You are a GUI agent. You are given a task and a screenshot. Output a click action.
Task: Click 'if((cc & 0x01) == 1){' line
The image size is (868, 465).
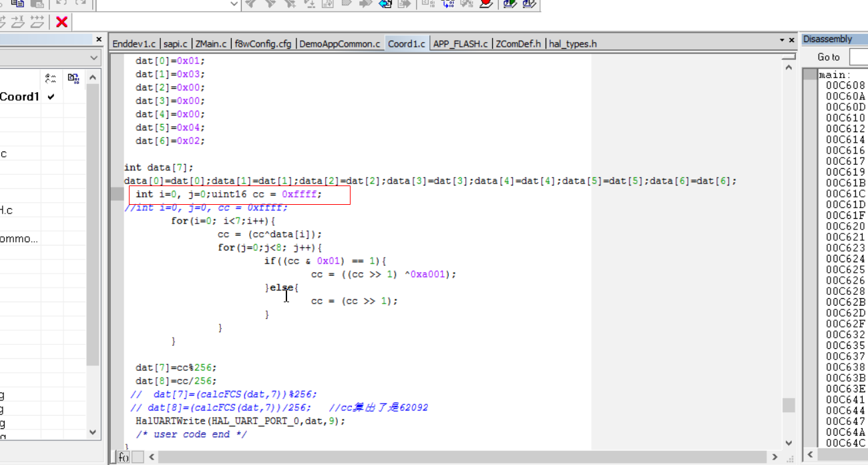[325, 261]
